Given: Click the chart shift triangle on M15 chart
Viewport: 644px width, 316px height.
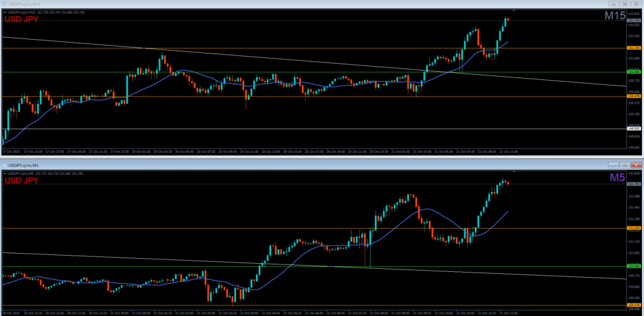Looking at the screenshot, I should coord(514,11).
